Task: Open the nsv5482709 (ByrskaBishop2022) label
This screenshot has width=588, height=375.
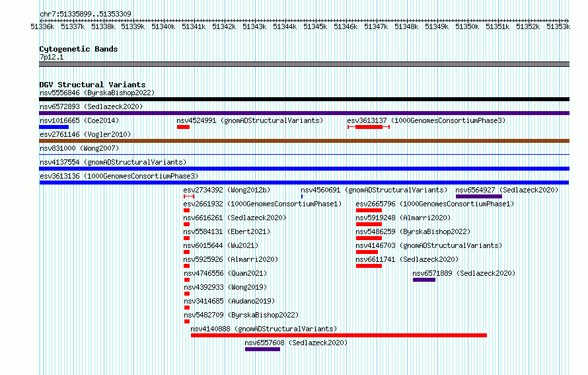Action: coord(241,315)
